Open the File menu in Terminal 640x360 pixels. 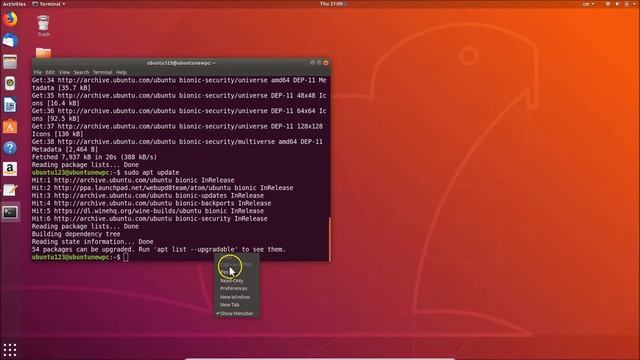coord(38,72)
